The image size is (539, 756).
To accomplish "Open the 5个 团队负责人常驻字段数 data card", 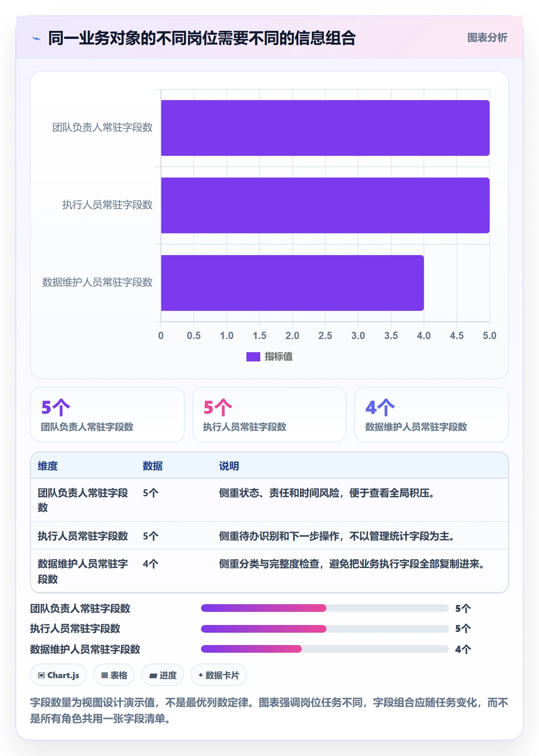I will point(107,415).
